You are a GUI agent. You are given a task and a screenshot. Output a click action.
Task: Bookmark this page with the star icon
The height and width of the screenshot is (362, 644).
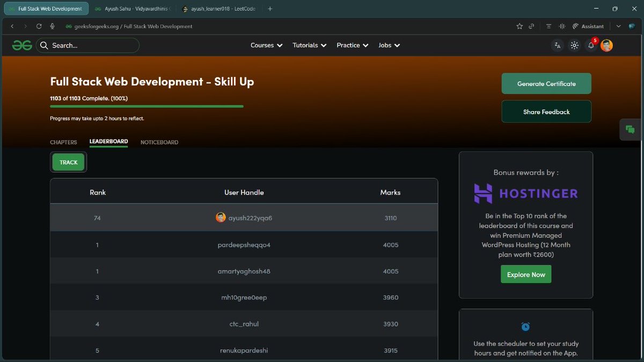pos(519,26)
